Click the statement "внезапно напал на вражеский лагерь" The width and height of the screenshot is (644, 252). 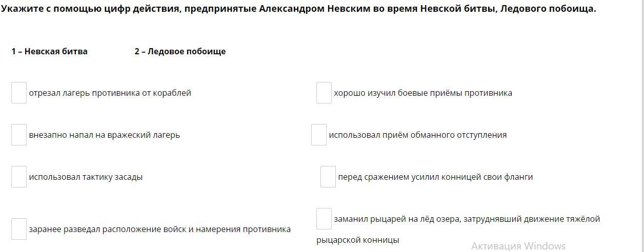tap(104, 135)
